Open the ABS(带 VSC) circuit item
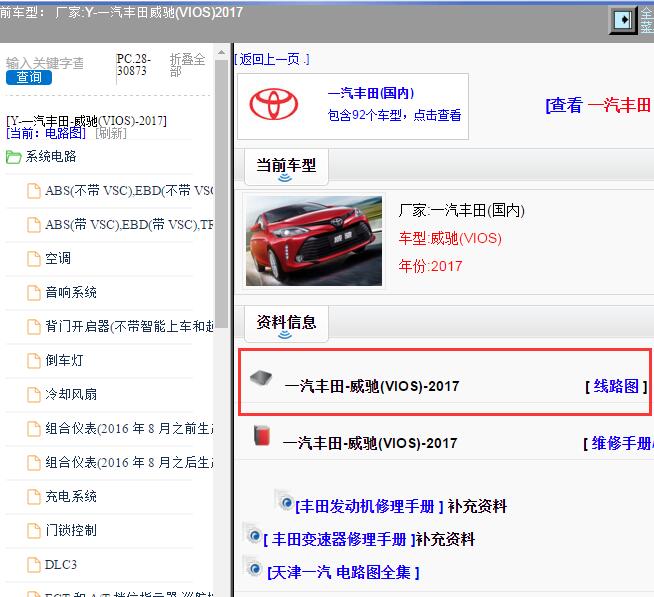Screen dimensions: 654x597 click(x=129, y=225)
